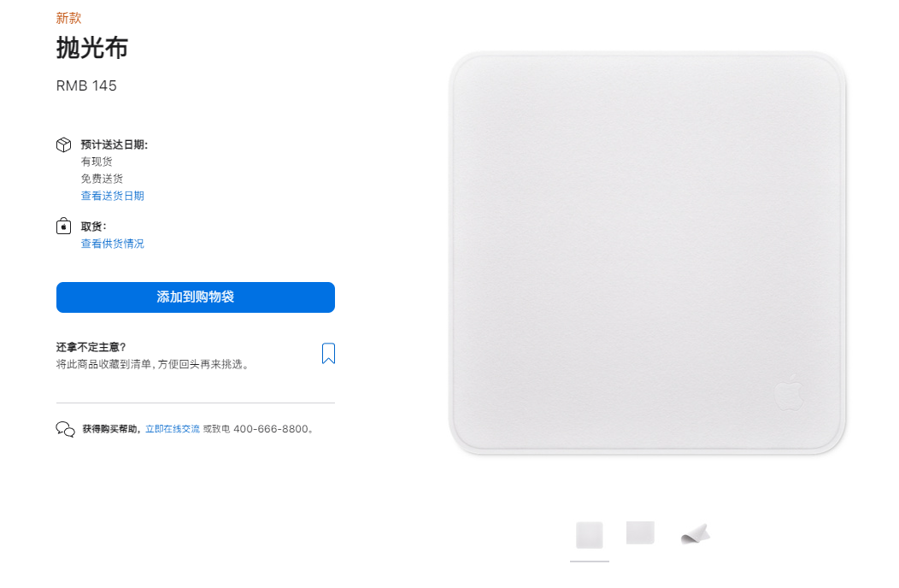Select the folded cloth thumbnail

696,533
